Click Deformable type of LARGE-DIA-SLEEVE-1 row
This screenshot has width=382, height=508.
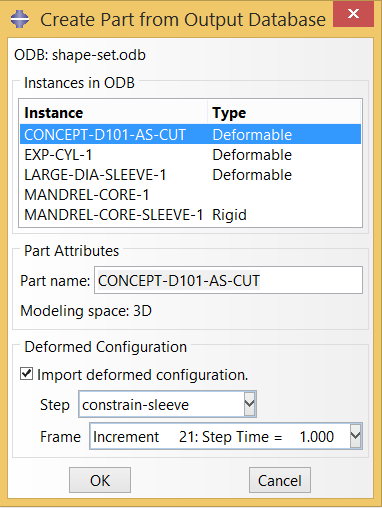click(x=252, y=175)
